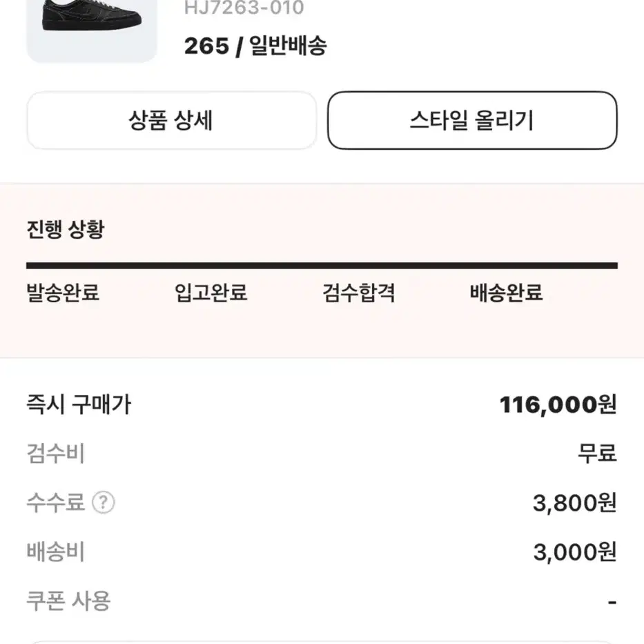644x644 pixels.
Task: Select the 검수합격 progress step
Action: point(358,293)
